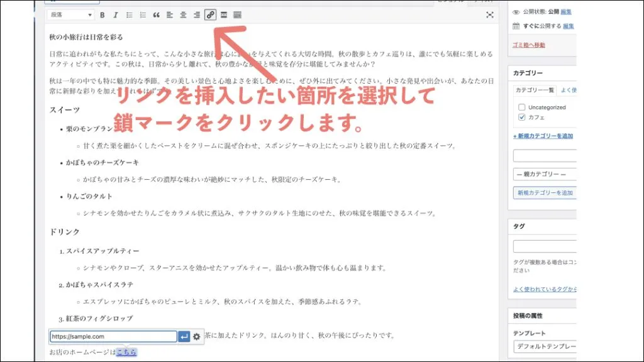Screen dimensions: 644x362
Task: Click the スイーツ heading
Action: [x=65, y=110]
